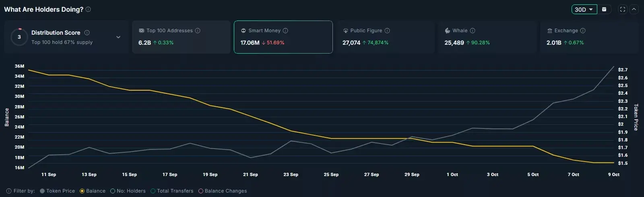Screen dimensions: 644x197
Task: Click the Whale info icon
Action: point(473,31)
